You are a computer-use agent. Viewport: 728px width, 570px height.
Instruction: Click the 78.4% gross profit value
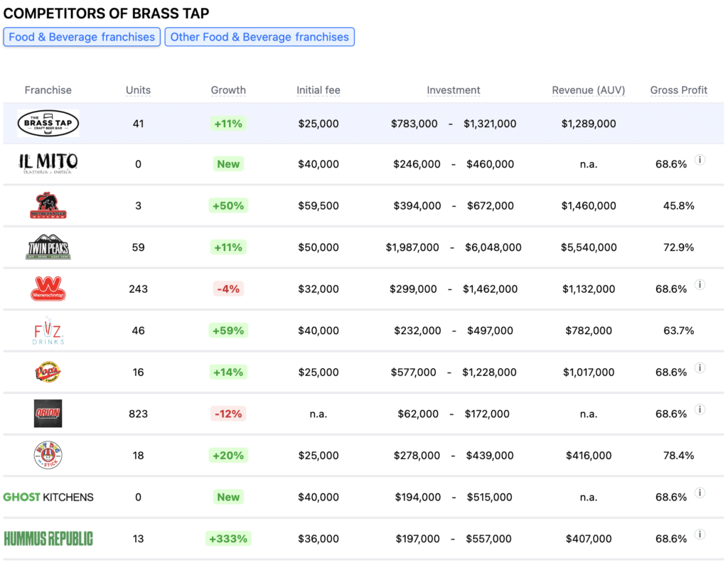[x=679, y=456]
